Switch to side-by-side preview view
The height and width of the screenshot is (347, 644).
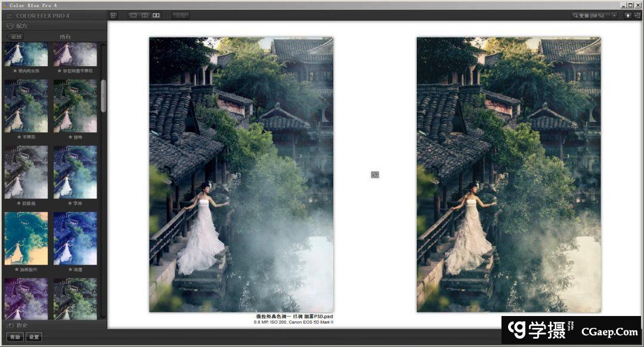tap(156, 16)
